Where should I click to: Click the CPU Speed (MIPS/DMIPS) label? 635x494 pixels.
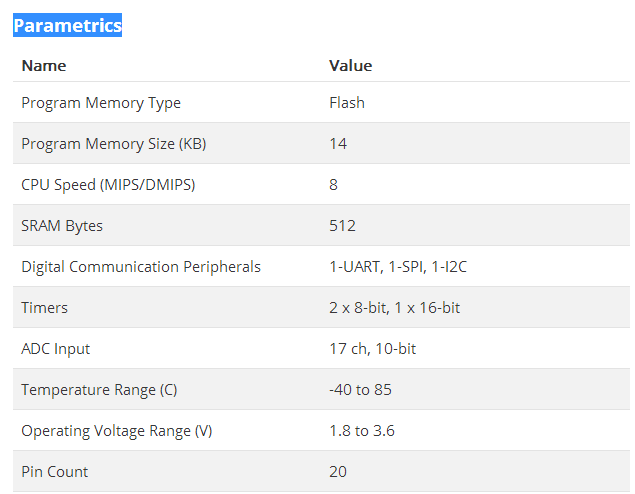[107, 185]
